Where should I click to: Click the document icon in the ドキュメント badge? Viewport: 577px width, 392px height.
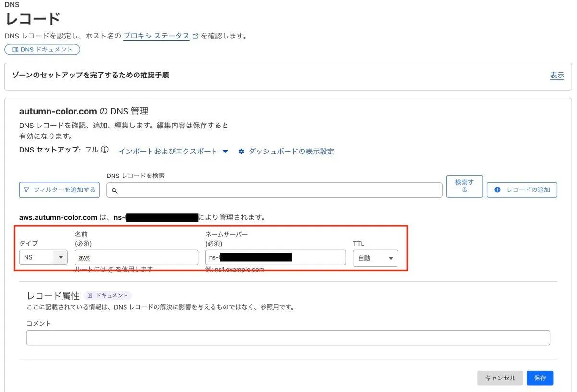click(90, 296)
